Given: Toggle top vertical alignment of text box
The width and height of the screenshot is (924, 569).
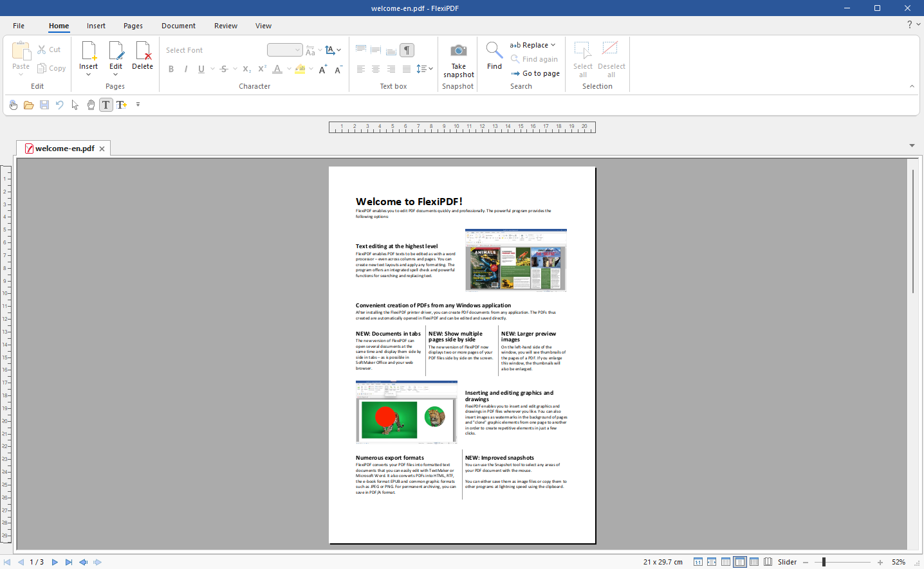Looking at the screenshot, I should click(x=361, y=50).
